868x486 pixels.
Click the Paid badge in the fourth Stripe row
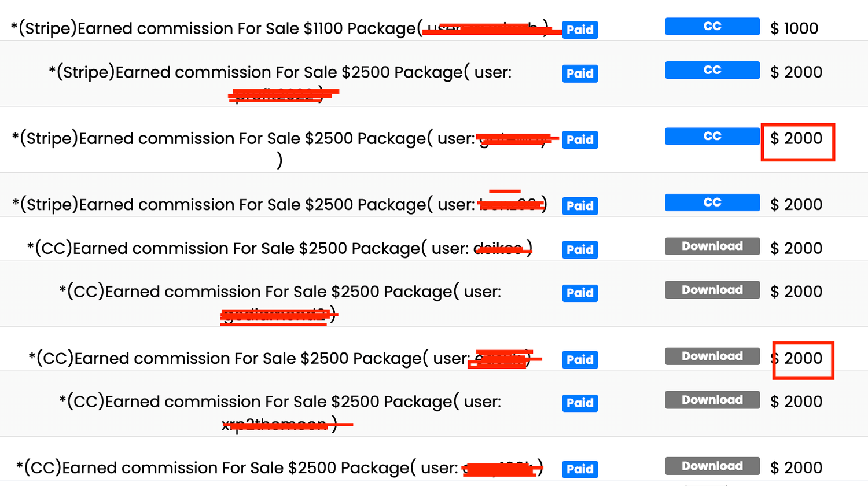580,205
